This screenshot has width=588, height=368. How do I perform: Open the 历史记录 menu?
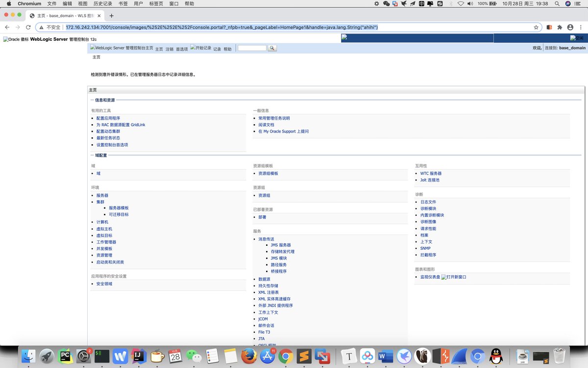click(x=103, y=3)
